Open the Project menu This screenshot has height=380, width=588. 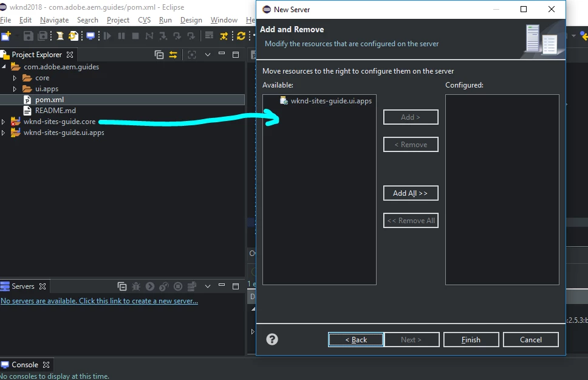118,20
